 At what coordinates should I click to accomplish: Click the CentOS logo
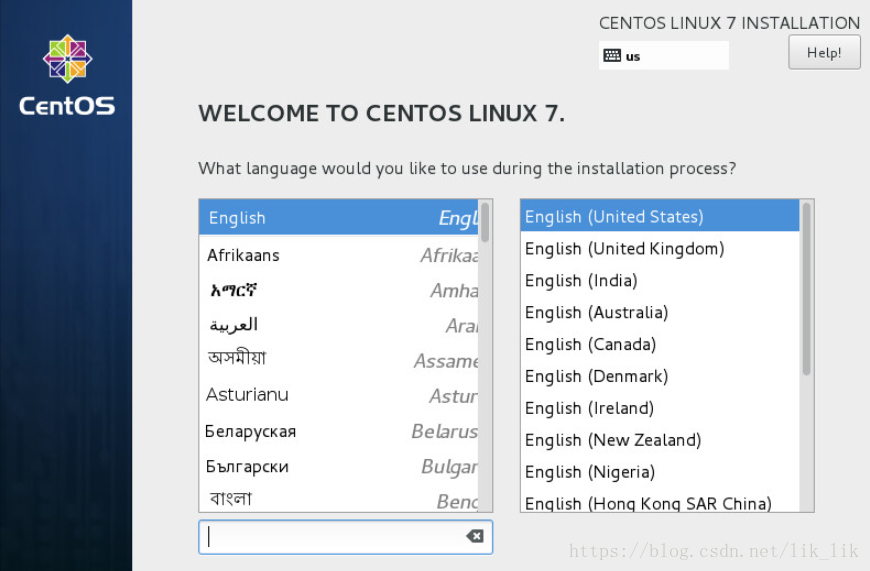67,75
